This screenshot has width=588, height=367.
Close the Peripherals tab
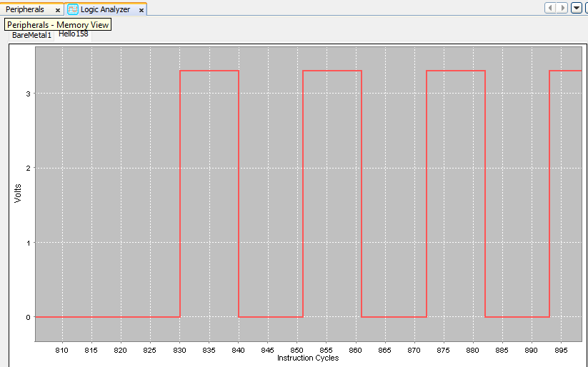[x=58, y=10]
